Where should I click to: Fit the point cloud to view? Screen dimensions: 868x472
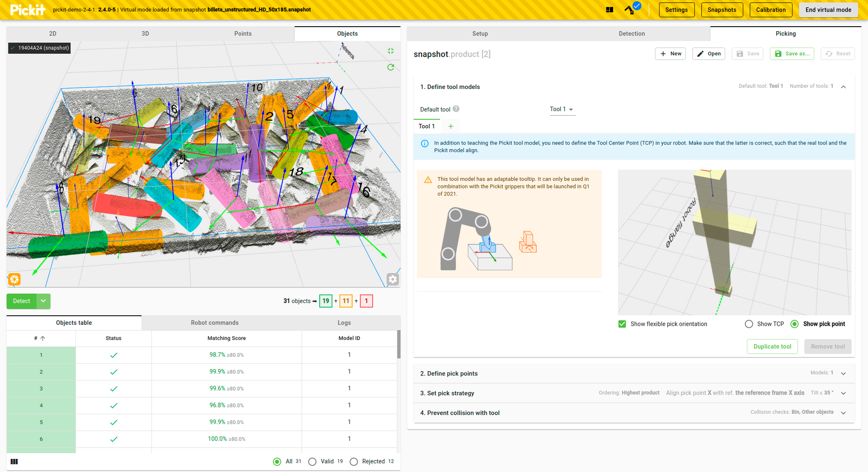tap(391, 51)
